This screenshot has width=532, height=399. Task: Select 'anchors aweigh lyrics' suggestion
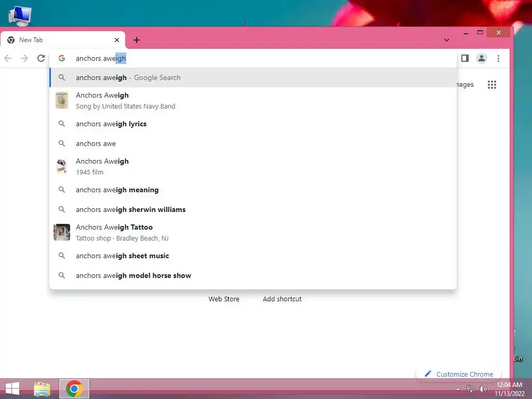[x=253, y=124]
